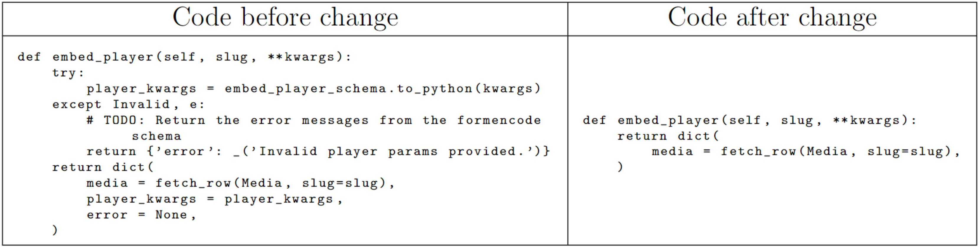Click "return dict(" in the after-change code
The width and height of the screenshot is (980, 247).
668,136
